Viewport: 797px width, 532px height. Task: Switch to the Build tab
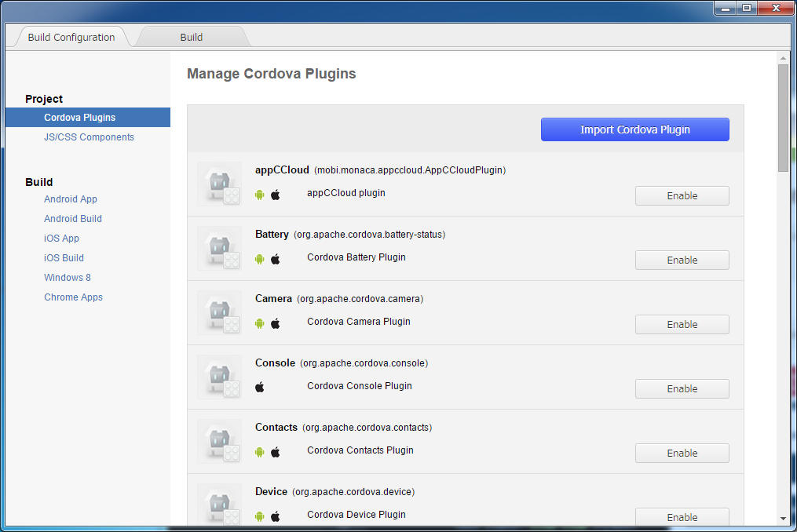192,37
